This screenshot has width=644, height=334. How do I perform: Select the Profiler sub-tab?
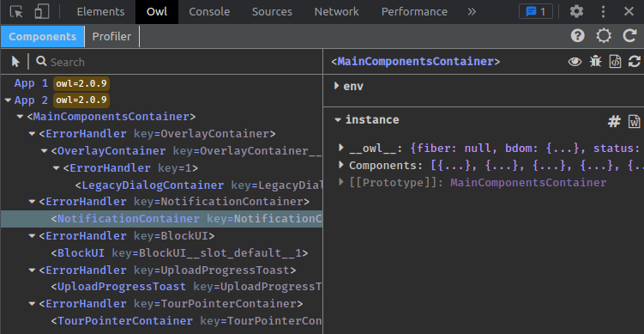click(x=111, y=37)
